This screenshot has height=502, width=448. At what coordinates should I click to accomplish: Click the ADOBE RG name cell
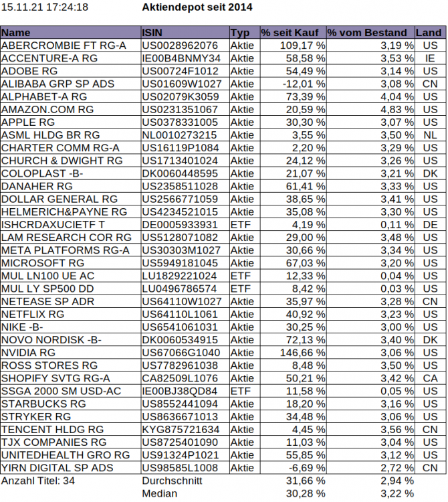coord(70,71)
